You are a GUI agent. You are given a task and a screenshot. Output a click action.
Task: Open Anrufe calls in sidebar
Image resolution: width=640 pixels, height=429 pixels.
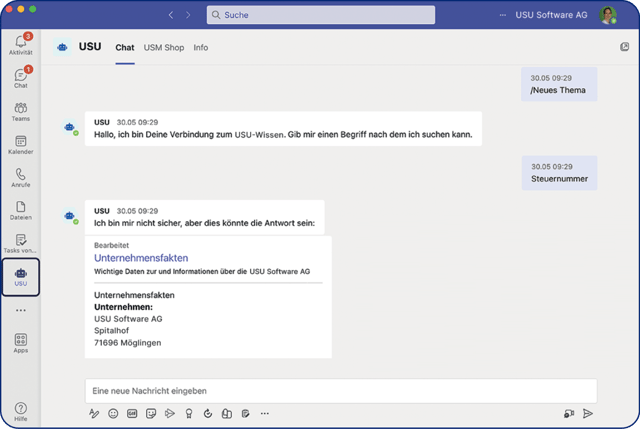pyautogui.click(x=20, y=178)
